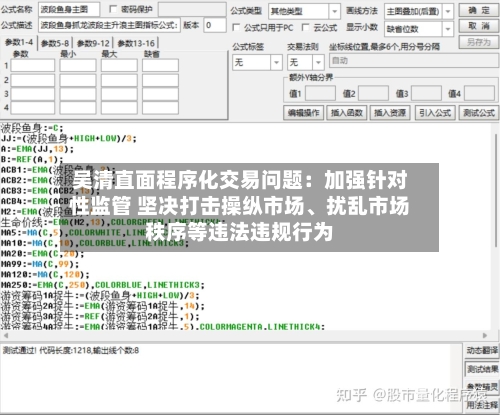The width and height of the screenshot is (500, 415).
Task: Switch to the 参数9-12 tab
Action: click(93, 44)
